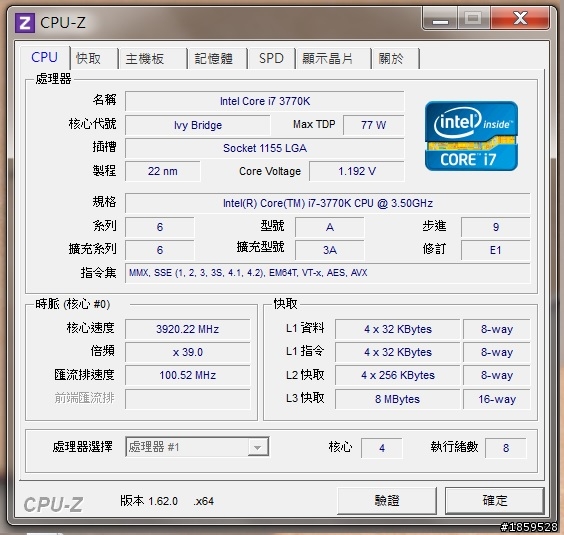Click L1 指令 size 4 x 32 KBytes
This screenshot has height=535, width=564.
(x=397, y=352)
